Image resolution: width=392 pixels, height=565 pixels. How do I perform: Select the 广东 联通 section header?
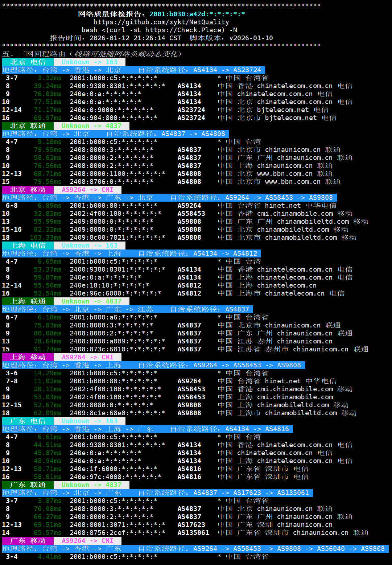(28, 485)
